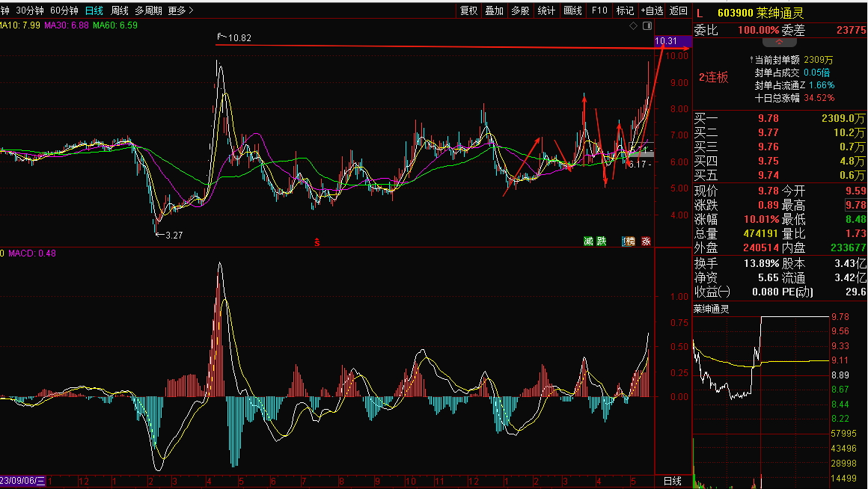Switch to the 30分钟 period tab
The image size is (868, 489).
coord(30,10)
